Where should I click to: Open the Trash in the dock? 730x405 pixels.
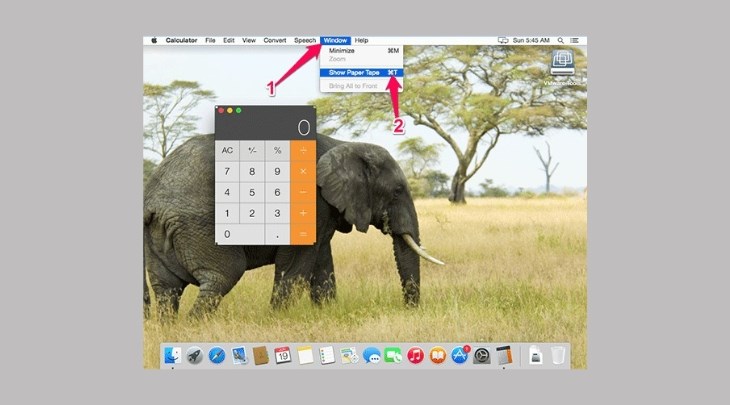pos(558,355)
